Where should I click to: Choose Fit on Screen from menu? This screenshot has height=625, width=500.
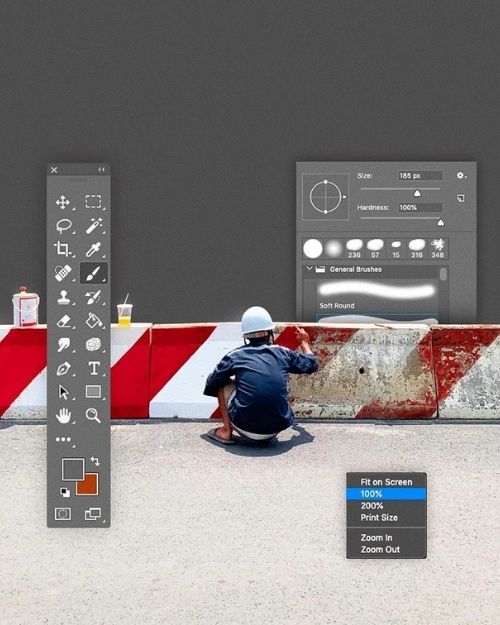pos(386,482)
